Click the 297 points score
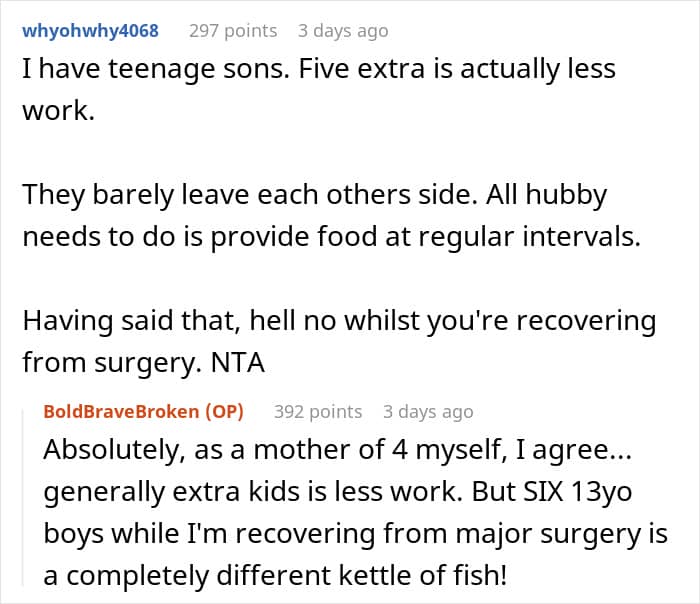 pyautogui.click(x=233, y=31)
